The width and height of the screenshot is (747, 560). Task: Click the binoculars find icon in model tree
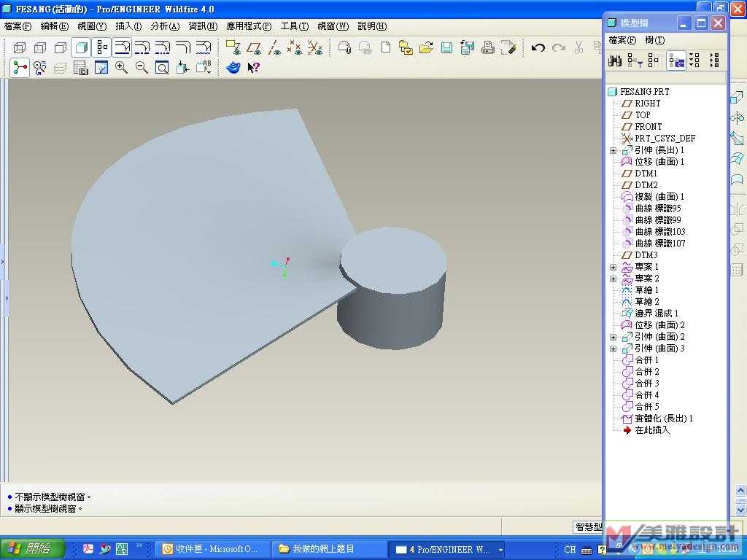615,61
